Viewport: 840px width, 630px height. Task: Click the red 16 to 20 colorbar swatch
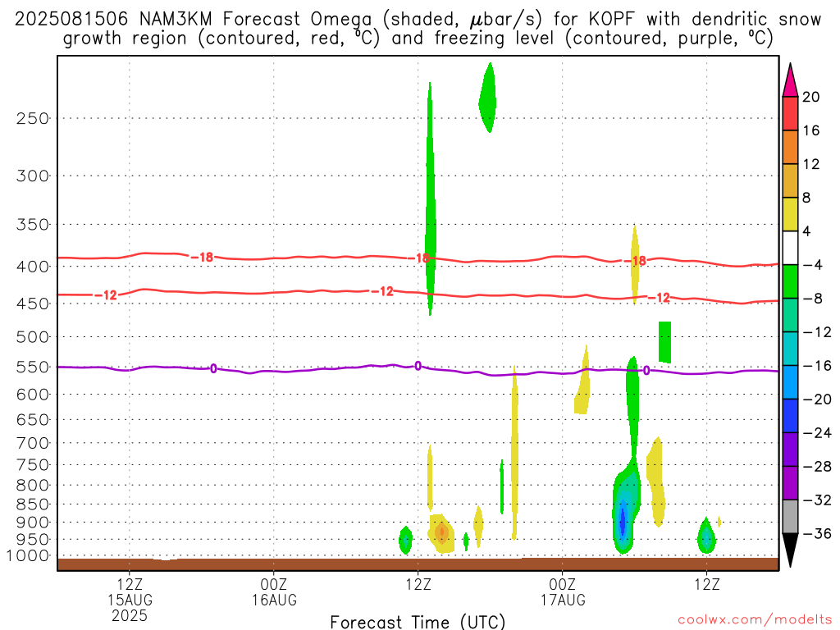tap(790, 113)
